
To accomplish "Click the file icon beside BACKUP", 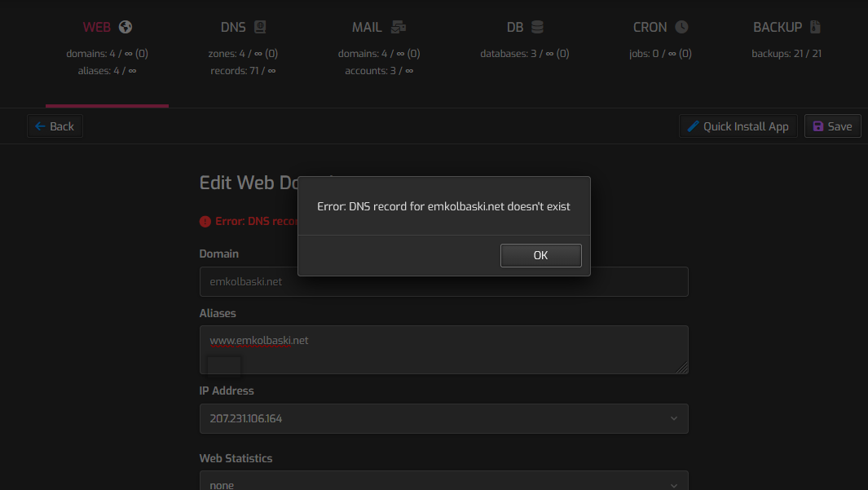I will point(815,27).
